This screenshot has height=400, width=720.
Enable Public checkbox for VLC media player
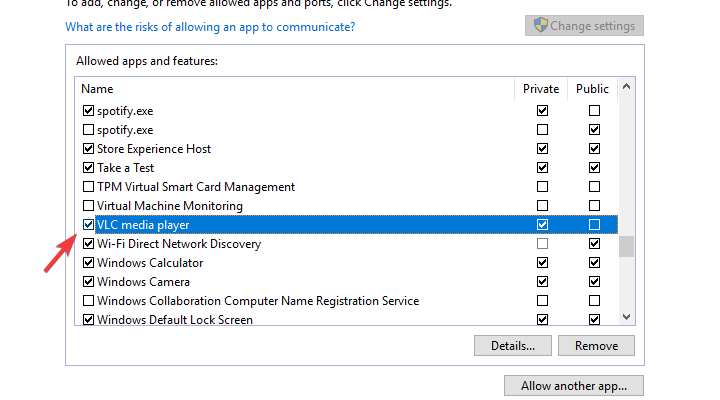(x=594, y=225)
